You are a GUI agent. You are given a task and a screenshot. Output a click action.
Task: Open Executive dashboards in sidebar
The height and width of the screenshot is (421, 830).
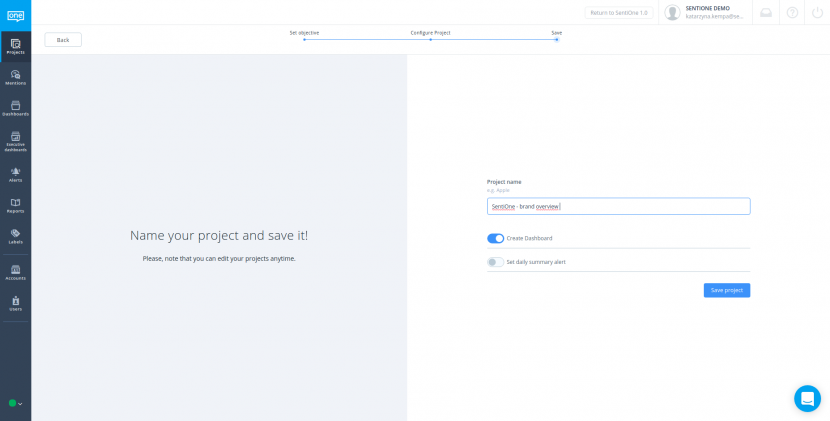pyautogui.click(x=15, y=141)
